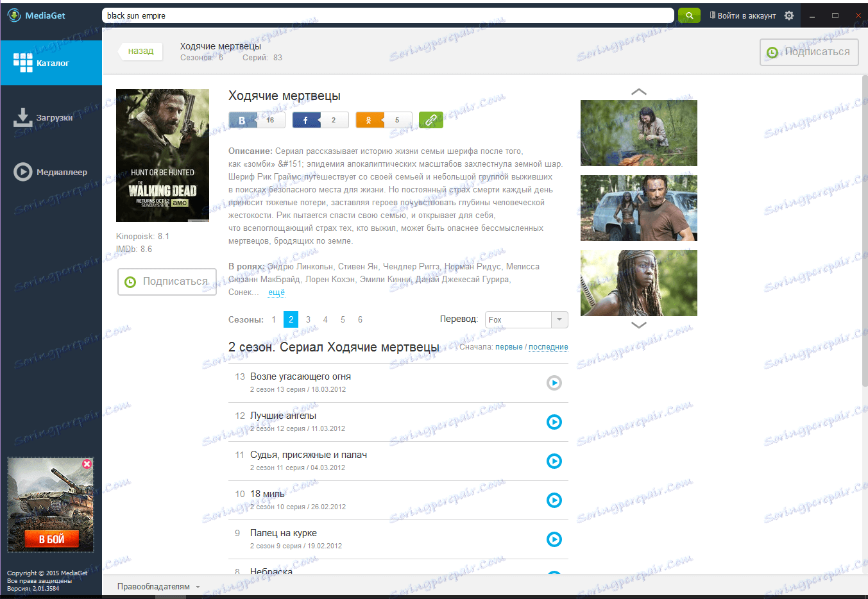Viewport: 868px width, 599px height.
Task: Play episode 11 Судья, присяжные и палач
Action: tap(554, 461)
